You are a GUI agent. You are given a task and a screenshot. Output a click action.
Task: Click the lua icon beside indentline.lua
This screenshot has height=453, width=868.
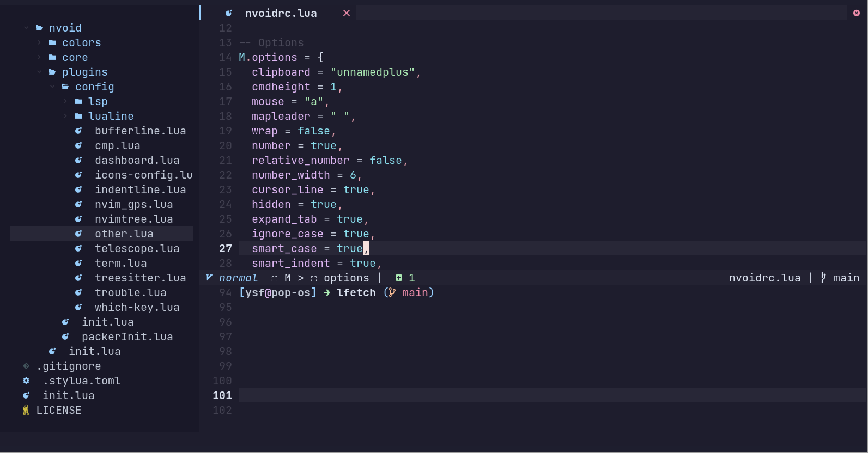(x=78, y=189)
